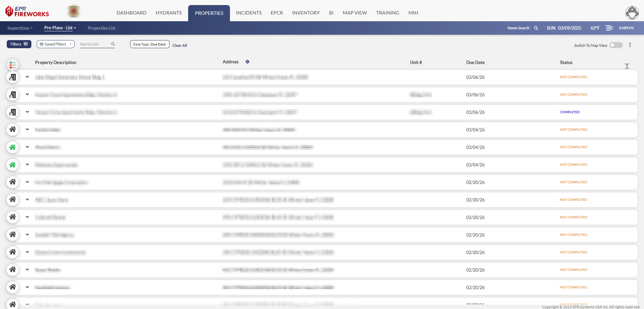
Task: Switch to the Incidents tab
Action: pos(248,13)
